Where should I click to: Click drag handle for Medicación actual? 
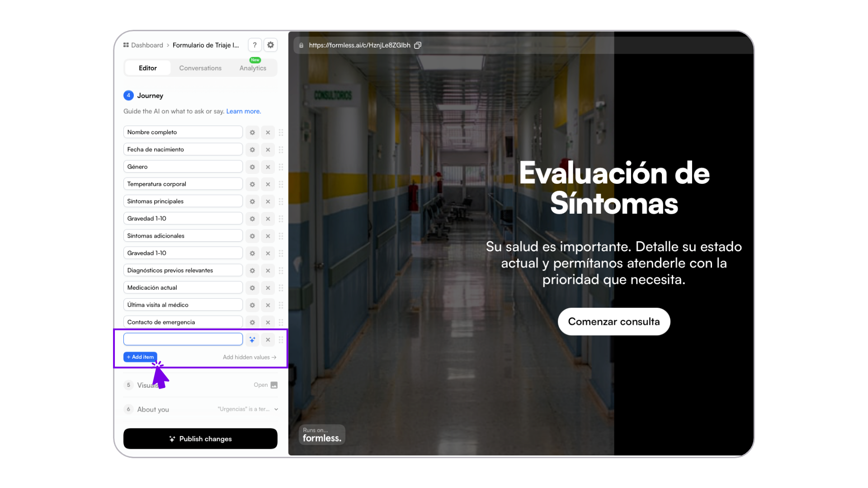point(281,288)
